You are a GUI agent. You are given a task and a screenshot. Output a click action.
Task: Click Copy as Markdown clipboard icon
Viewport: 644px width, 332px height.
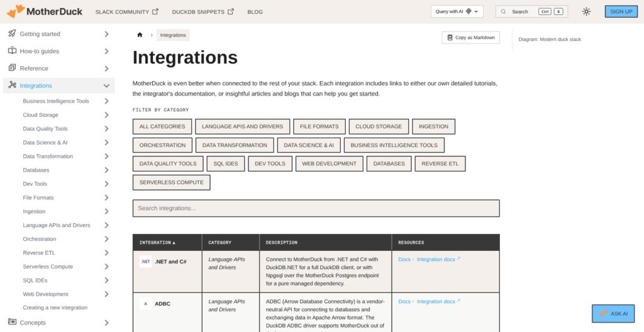coord(450,37)
